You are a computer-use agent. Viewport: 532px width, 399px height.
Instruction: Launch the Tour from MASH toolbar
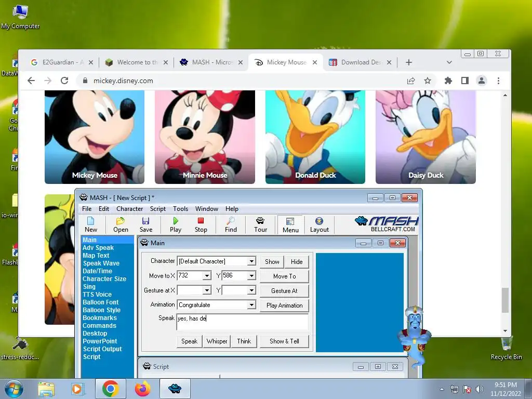pyautogui.click(x=260, y=224)
